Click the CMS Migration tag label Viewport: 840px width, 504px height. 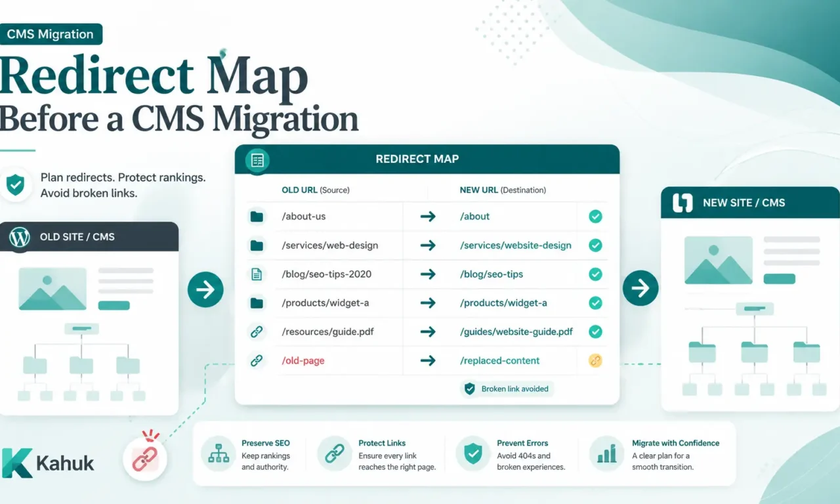tap(51, 35)
